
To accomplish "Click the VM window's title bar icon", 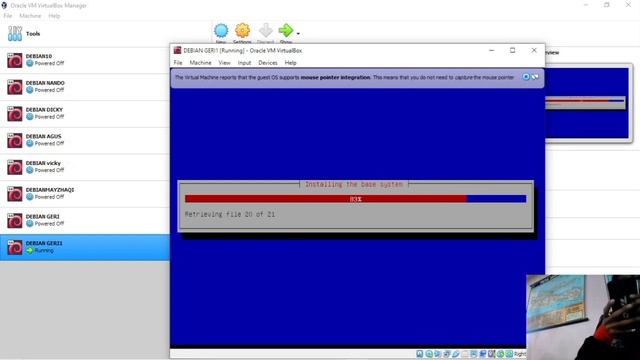I will [x=177, y=50].
